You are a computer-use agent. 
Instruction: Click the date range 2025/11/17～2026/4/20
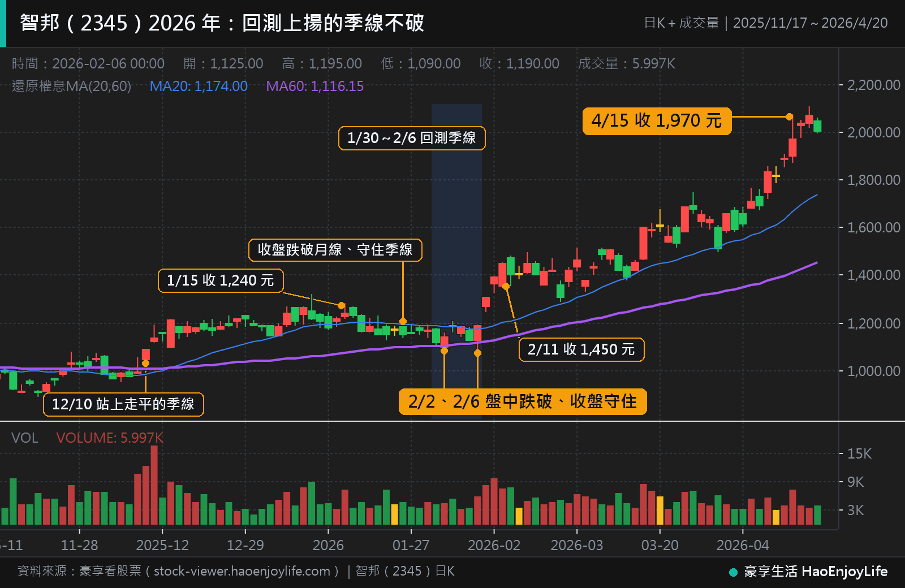coord(810,23)
